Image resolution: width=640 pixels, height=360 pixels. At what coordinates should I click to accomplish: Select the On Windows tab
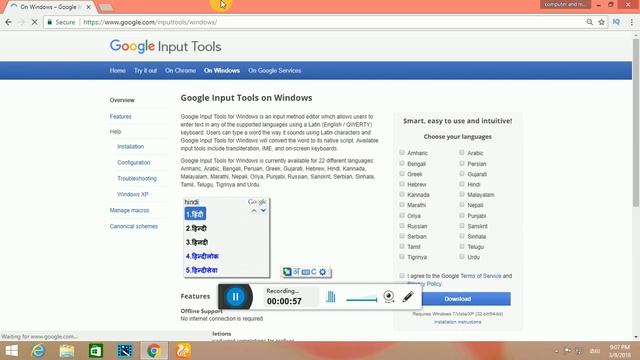click(222, 71)
